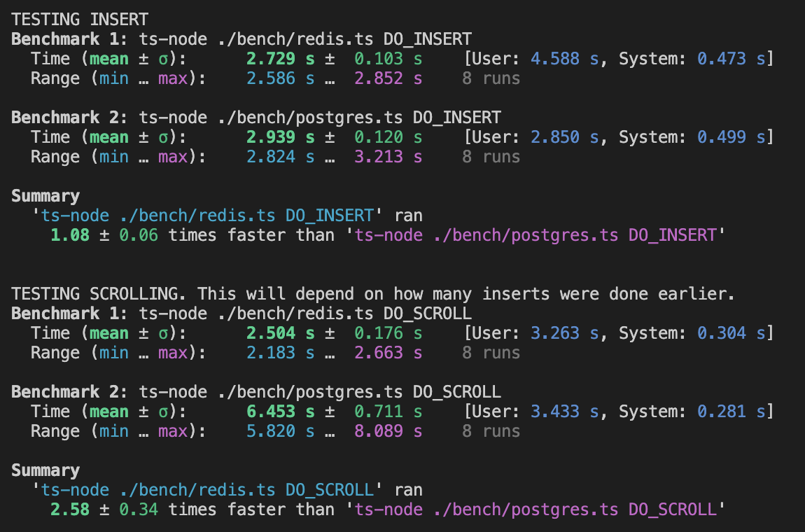805x532 pixels.
Task: Click System time 0.473 s
Action: 731,59
